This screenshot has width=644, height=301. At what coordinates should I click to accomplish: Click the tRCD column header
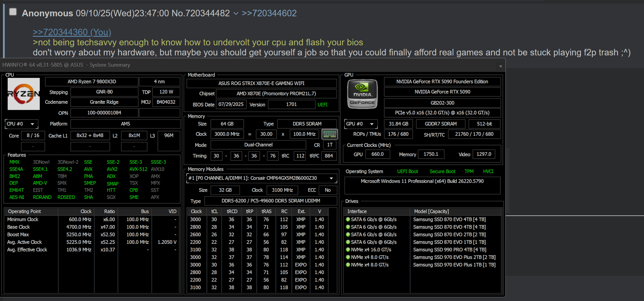232,212
